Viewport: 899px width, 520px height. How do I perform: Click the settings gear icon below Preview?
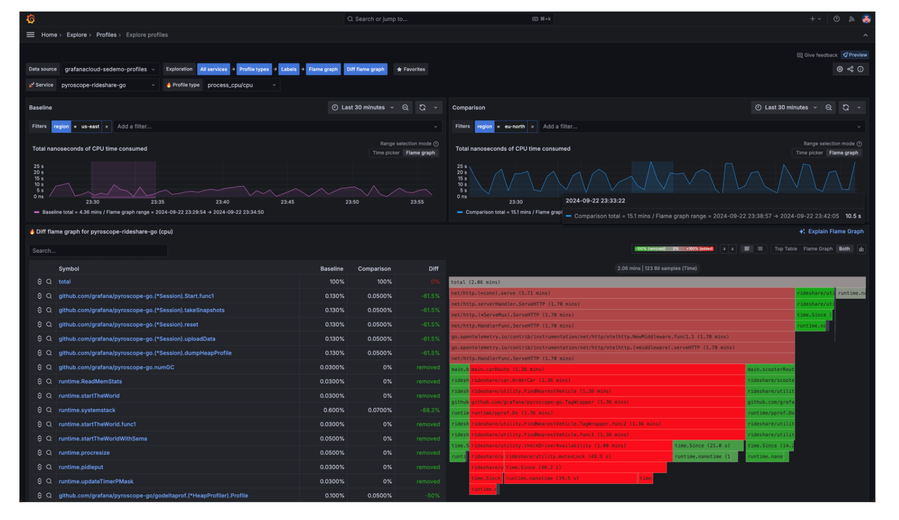point(839,69)
